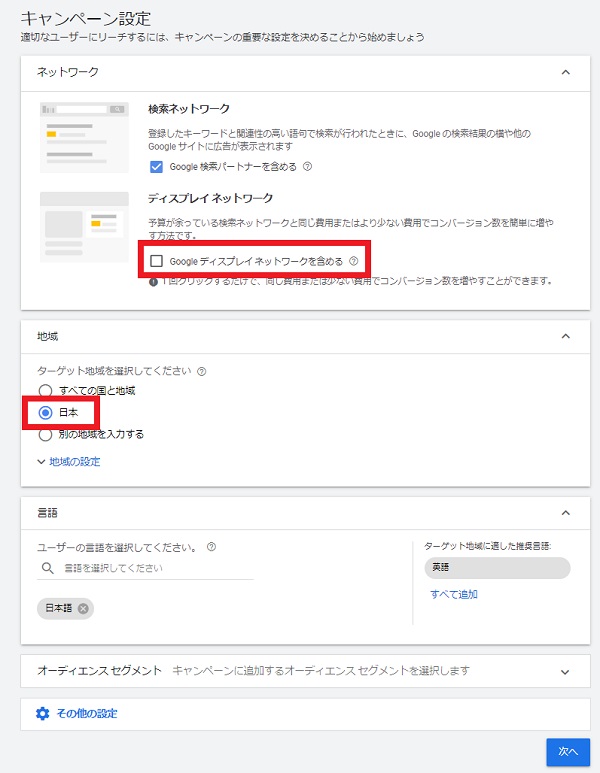Open help for Google検索パートナーを含める

click(307, 167)
